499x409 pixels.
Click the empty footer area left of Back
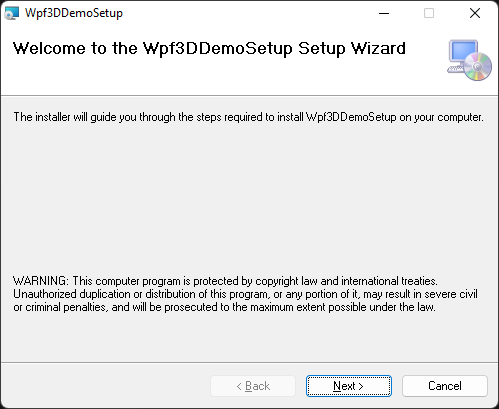click(105, 386)
